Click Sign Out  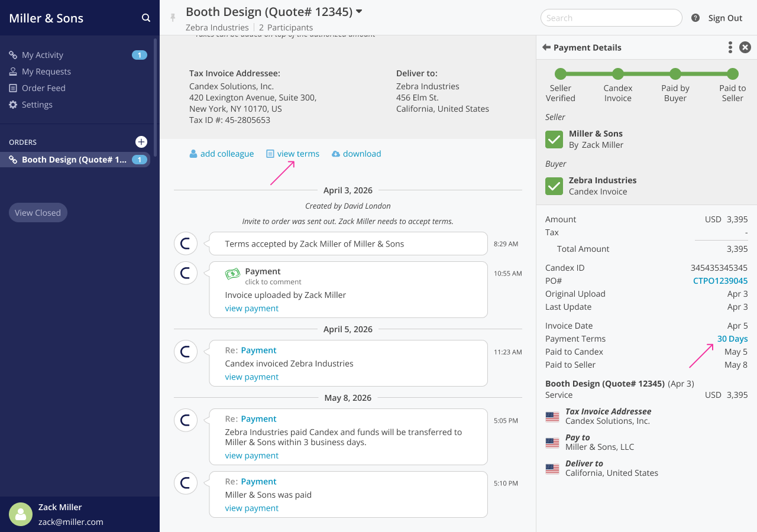click(x=725, y=18)
